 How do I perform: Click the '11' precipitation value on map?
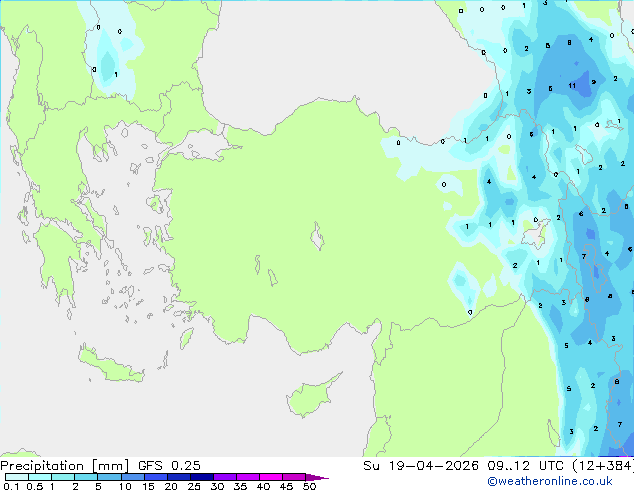(x=572, y=85)
